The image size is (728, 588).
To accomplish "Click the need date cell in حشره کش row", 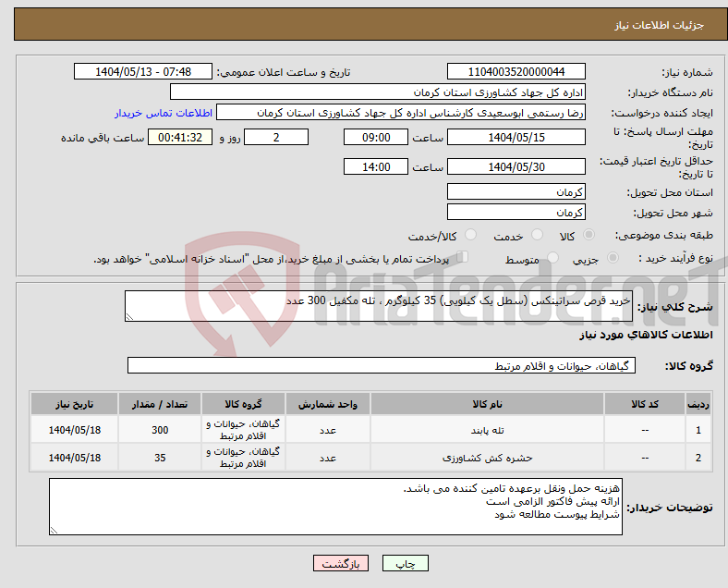I will point(74,458).
